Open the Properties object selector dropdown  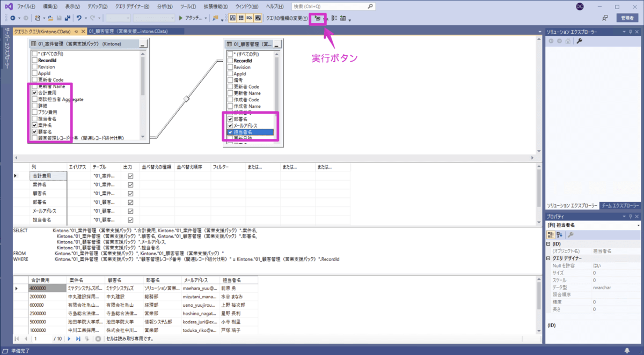(639, 225)
